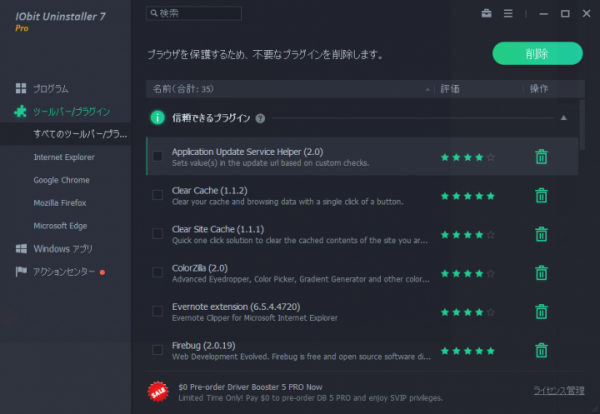Click star rating of Clear Site Cache
Screen dimensions: 600x414
coord(468,235)
